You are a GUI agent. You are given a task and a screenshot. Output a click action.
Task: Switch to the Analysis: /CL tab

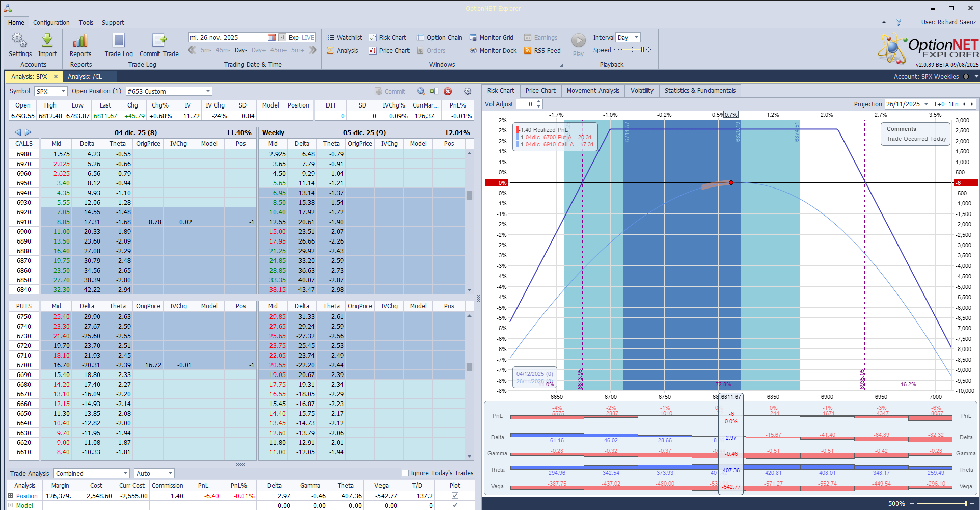[85, 76]
